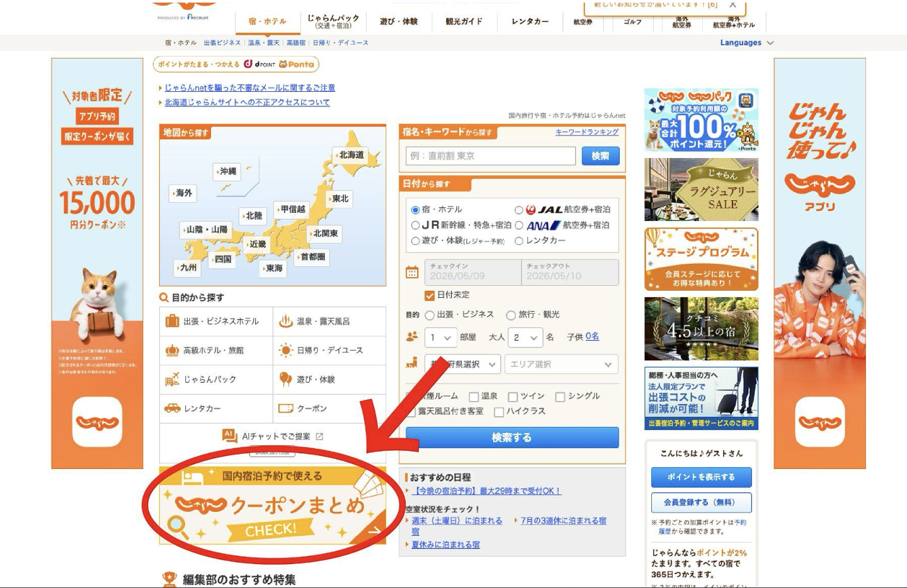Select JR新幹線・特急+宿泊 radio option
The width and height of the screenshot is (907, 588).
click(416, 225)
